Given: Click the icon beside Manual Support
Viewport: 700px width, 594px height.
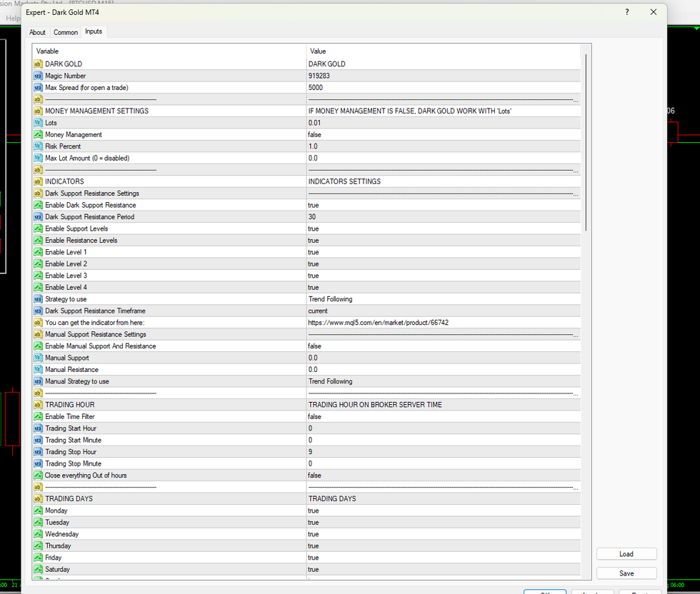Looking at the screenshot, I should point(38,358).
